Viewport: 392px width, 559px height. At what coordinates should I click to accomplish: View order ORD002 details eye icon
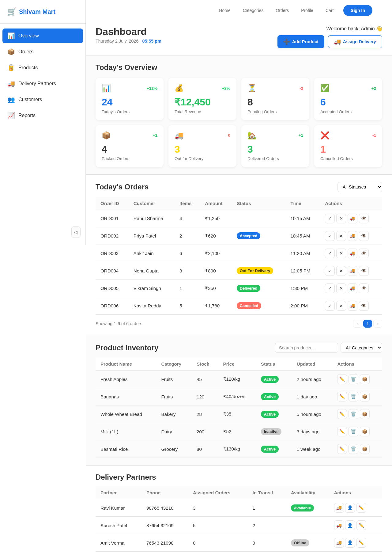tap(364, 236)
